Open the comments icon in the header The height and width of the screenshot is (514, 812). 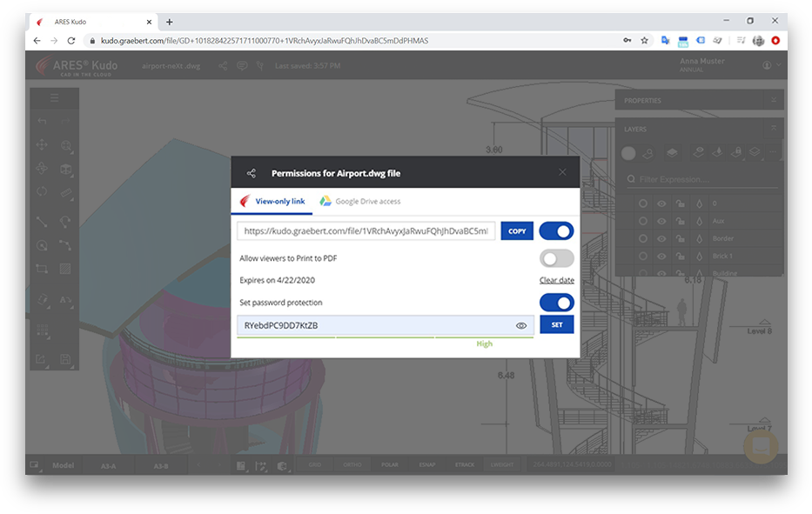[242, 65]
